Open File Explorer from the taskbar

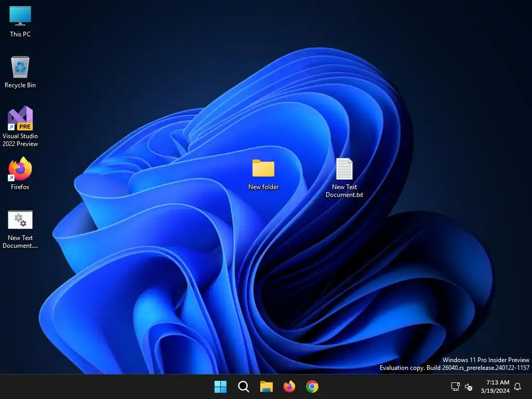[267, 387]
